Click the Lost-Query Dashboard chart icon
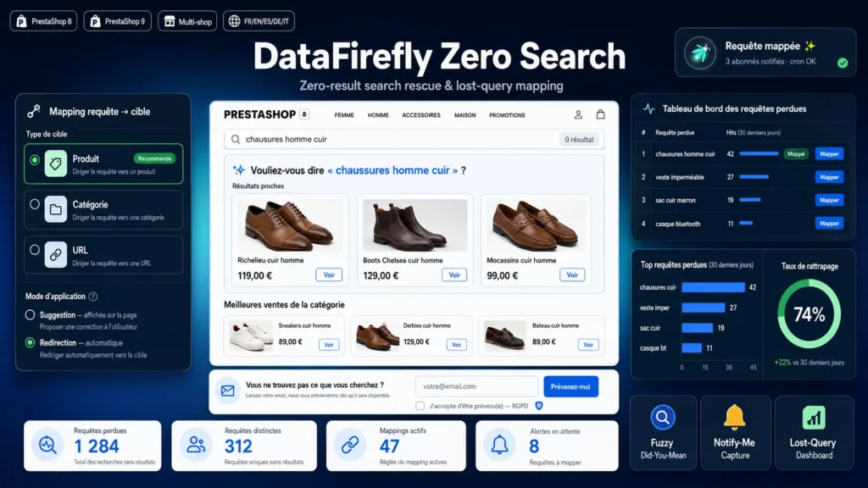868x488 pixels. [814, 418]
